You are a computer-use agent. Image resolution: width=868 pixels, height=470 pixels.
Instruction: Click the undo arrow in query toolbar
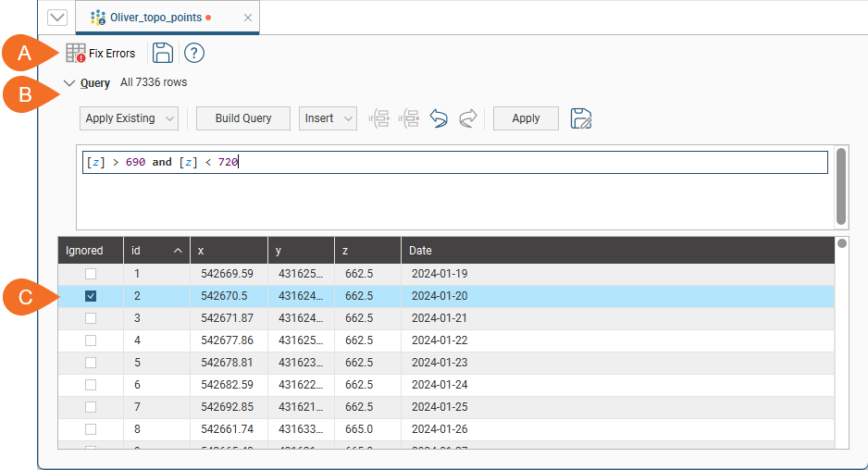pos(439,118)
